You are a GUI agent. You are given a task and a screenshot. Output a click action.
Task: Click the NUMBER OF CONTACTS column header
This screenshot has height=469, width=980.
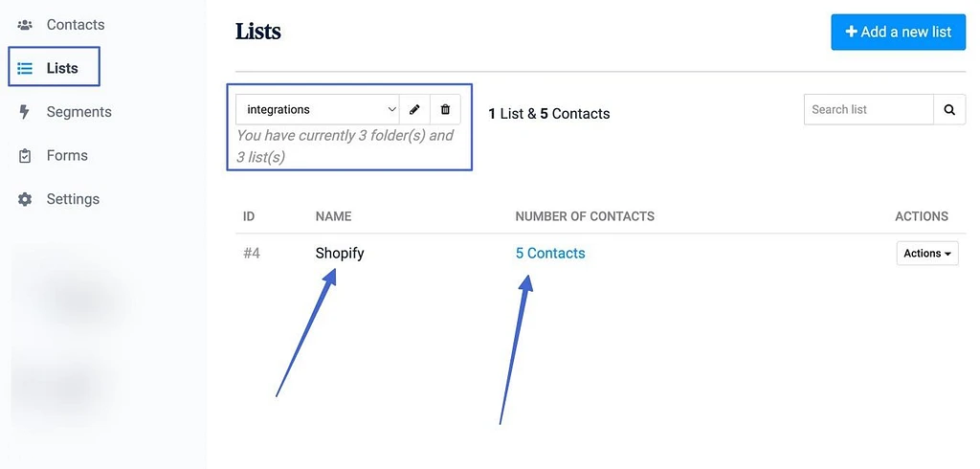click(585, 216)
